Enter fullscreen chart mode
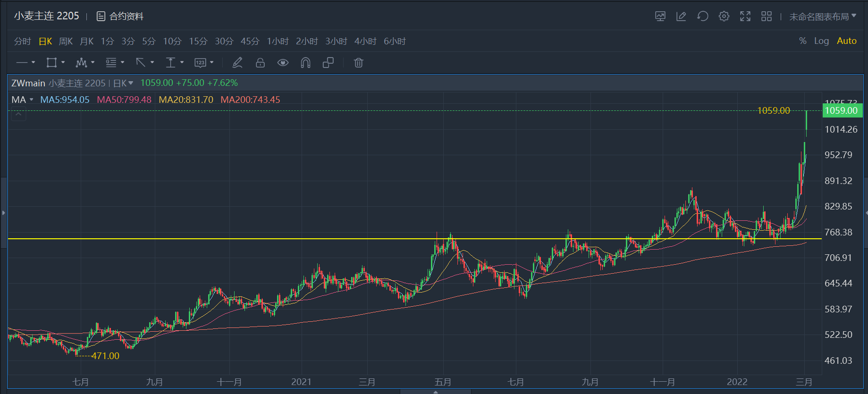The width and height of the screenshot is (868, 394). coord(745,17)
